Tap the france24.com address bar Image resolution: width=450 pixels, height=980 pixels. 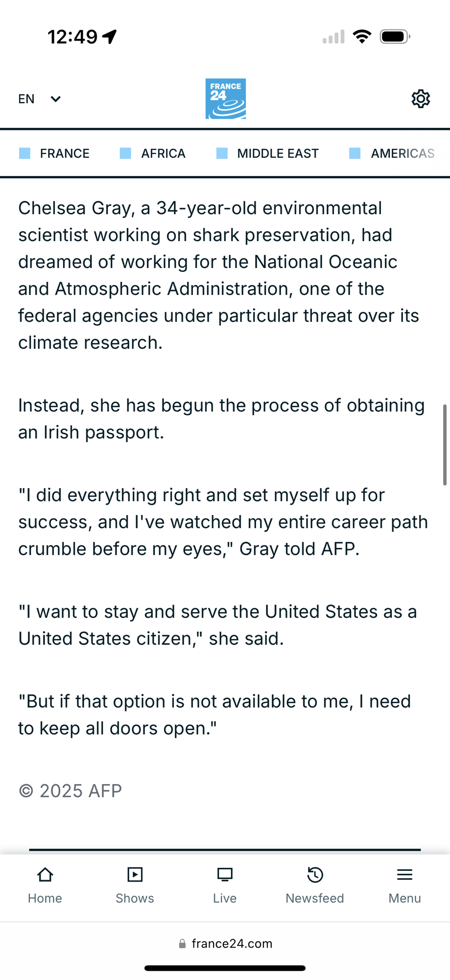232,944
